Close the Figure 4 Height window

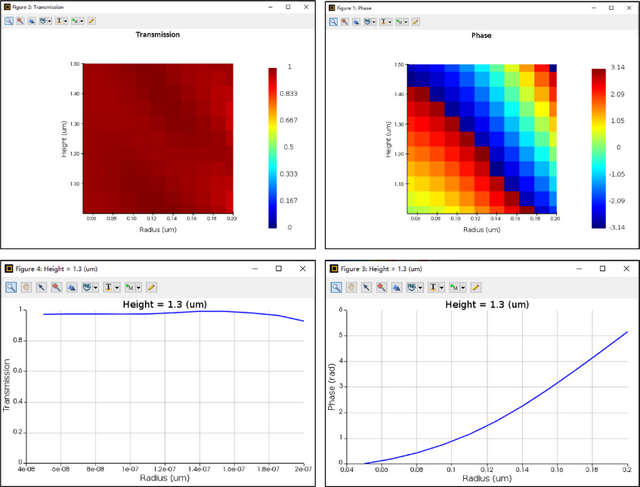point(304,269)
